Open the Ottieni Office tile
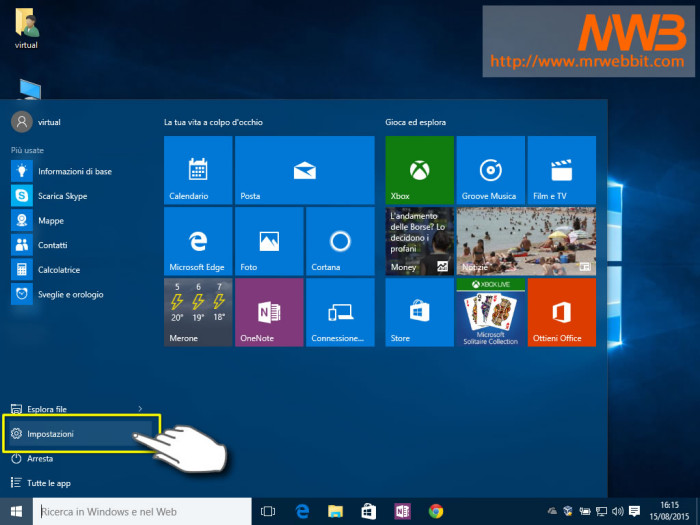 click(x=562, y=312)
